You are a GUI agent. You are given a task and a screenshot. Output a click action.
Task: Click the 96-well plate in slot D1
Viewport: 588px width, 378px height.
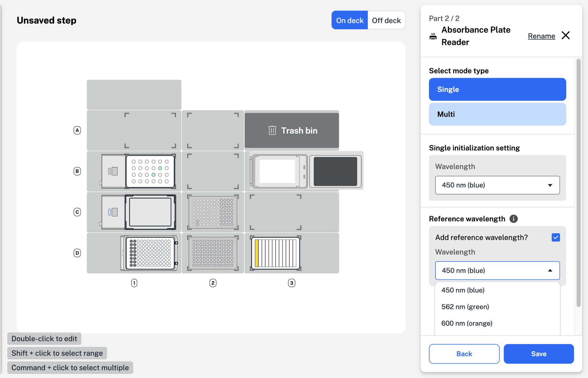150,253
